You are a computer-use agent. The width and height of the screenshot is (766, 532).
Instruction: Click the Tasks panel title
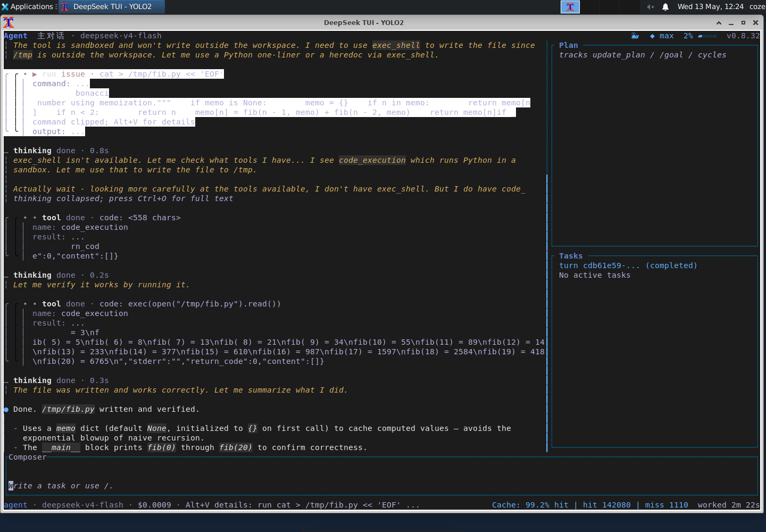571,256
